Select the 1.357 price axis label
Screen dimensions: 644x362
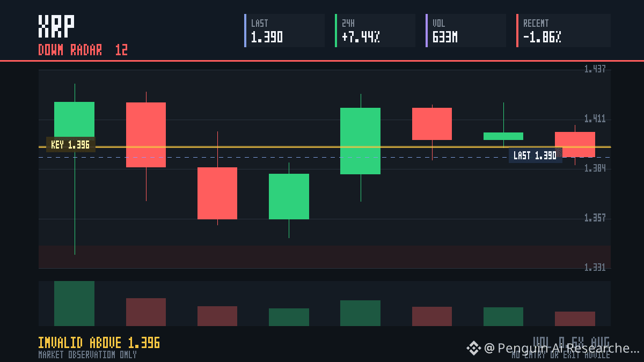pyautogui.click(x=595, y=218)
